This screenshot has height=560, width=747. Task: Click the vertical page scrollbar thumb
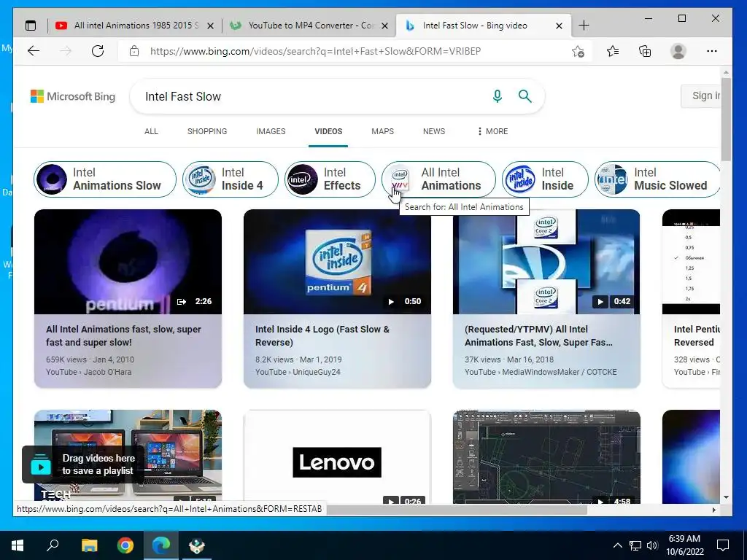[726, 119]
